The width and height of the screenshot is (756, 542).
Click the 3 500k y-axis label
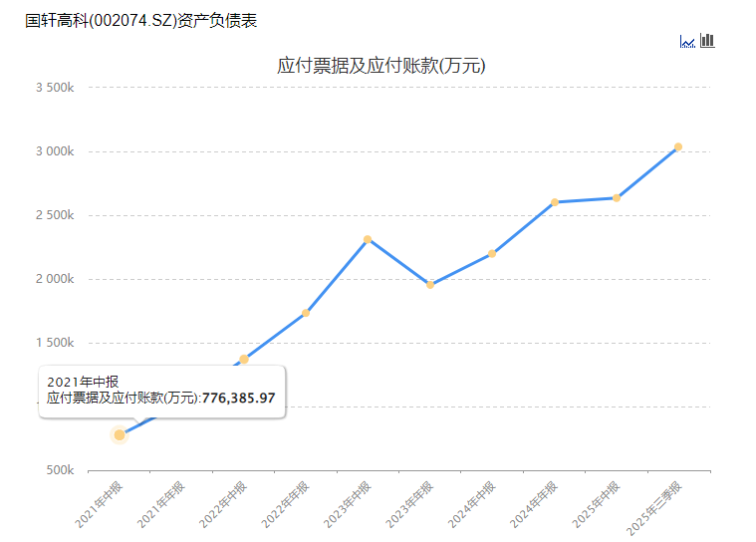pyautogui.click(x=54, y=88)
